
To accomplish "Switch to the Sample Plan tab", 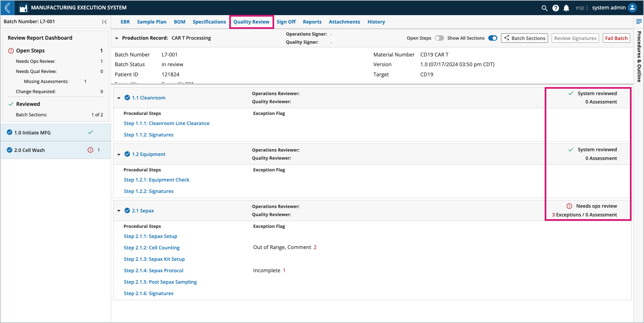I will (152, 22).
